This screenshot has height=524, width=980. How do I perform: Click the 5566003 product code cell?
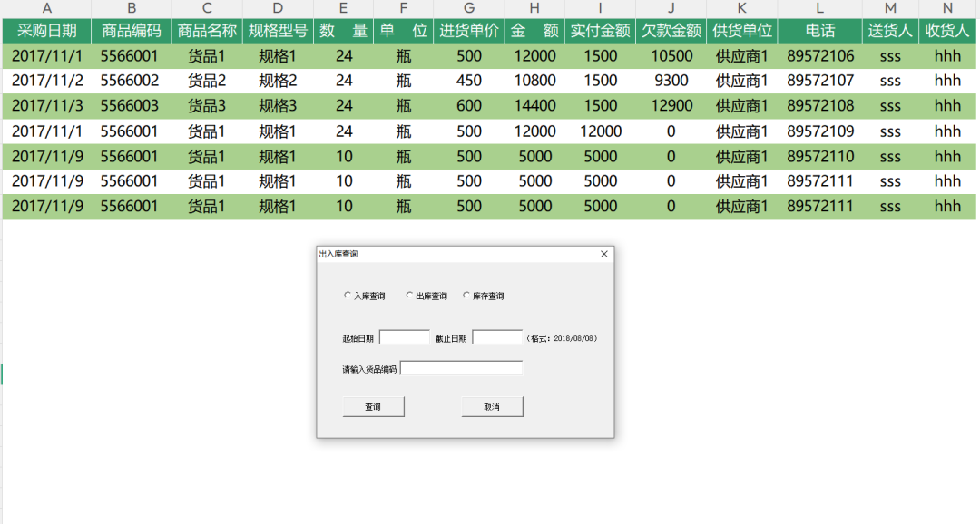pos(130,106)
